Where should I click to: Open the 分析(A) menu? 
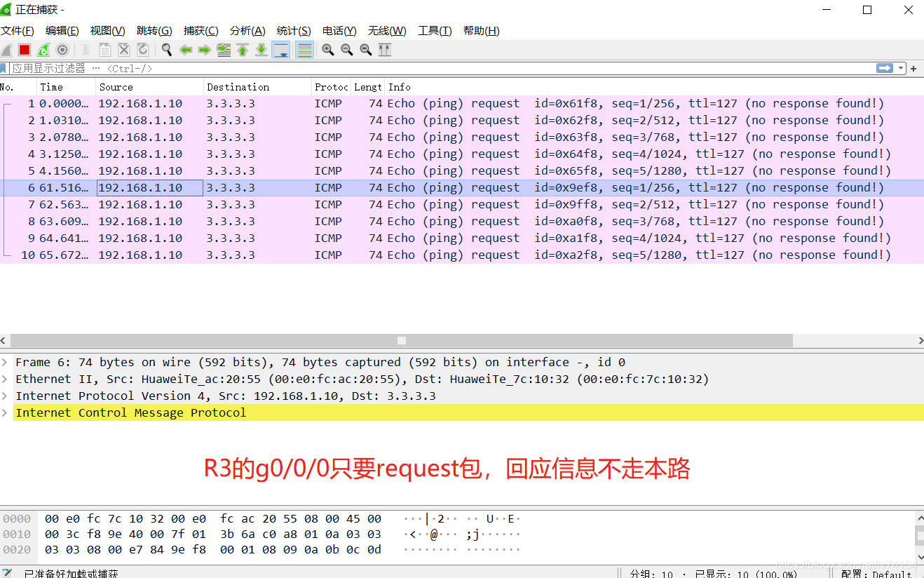click(247, 31)
